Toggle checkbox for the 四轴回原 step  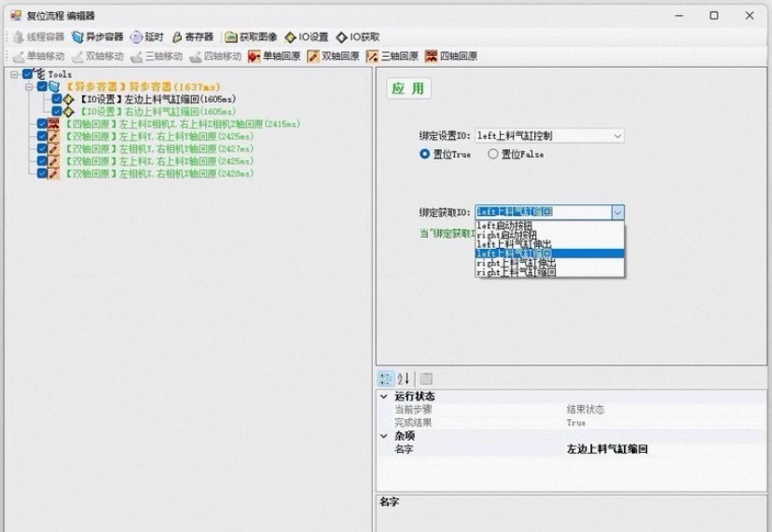(x=42, y=124)
